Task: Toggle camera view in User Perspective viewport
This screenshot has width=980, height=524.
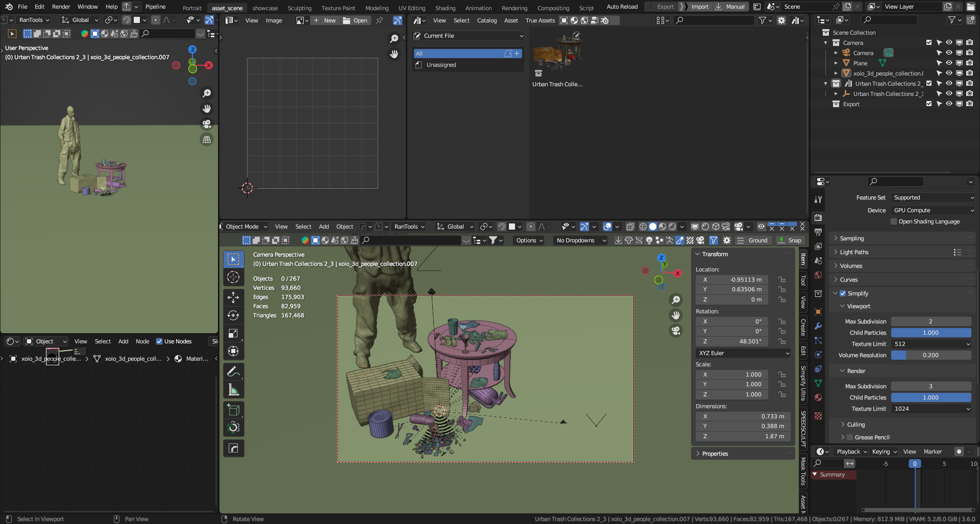Action: pyautogui.click(x=207, y=124)
